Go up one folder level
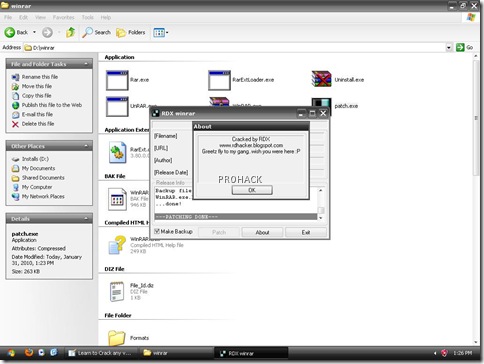 pyautogui.click(x=70, y=32)
